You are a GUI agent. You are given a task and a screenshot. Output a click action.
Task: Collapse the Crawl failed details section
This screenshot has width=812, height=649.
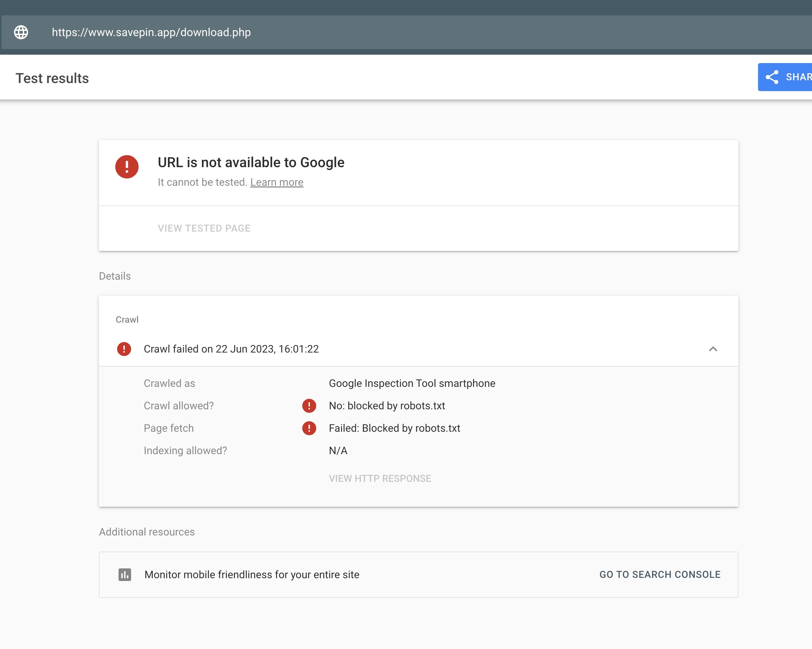pyautogui.click(x=713, y=349)
